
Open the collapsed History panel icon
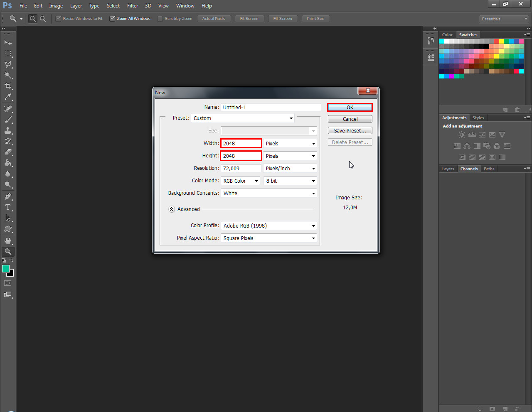431,41
